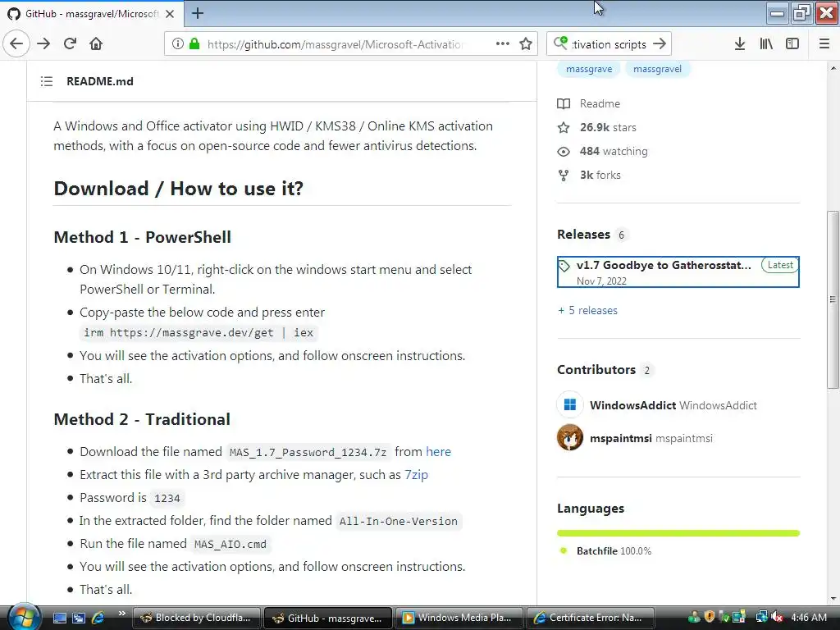Viewport: 840px width, 630px height.
Task: View the 26.9k stars list
Action: coord(608,127)
